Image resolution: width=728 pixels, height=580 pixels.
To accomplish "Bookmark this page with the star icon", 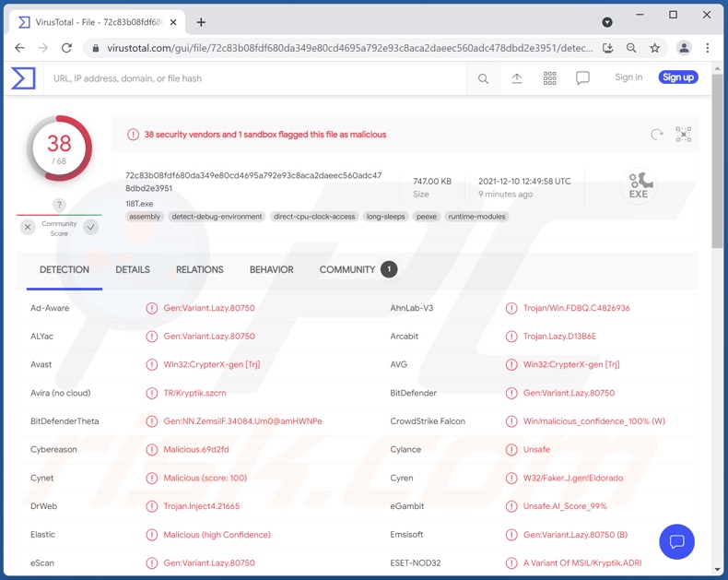I will click(654, 48).
